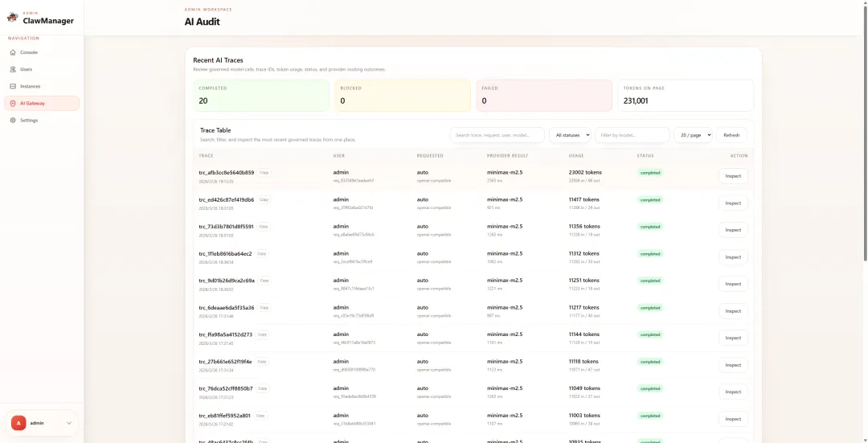
Task: Inspect trace trc_76dca52cff8850b7
Action: [733, 392]
